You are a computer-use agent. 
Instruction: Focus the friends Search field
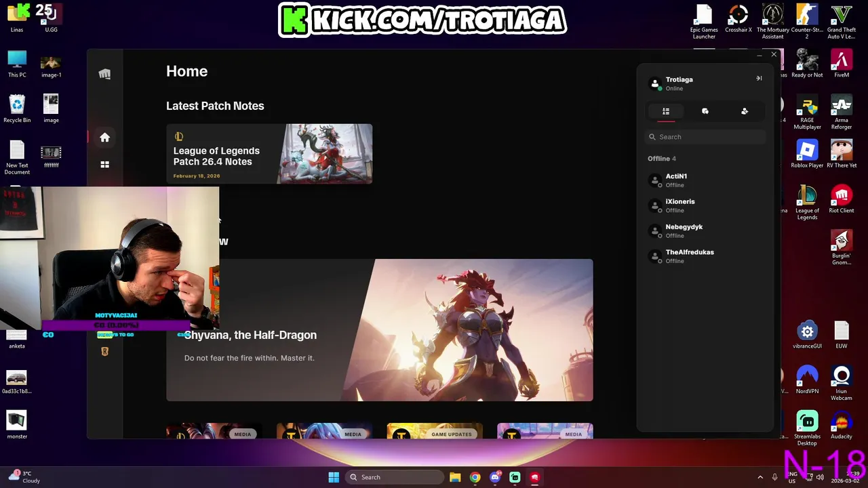pos(705,137)
